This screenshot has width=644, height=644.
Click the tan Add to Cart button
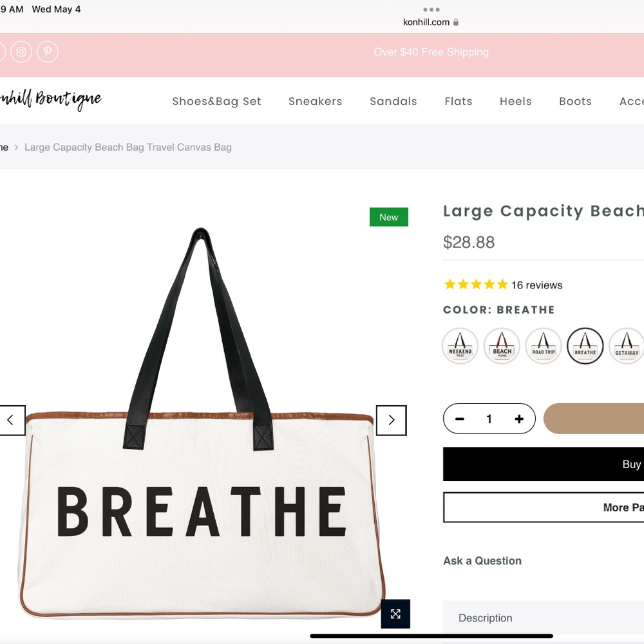594,419
